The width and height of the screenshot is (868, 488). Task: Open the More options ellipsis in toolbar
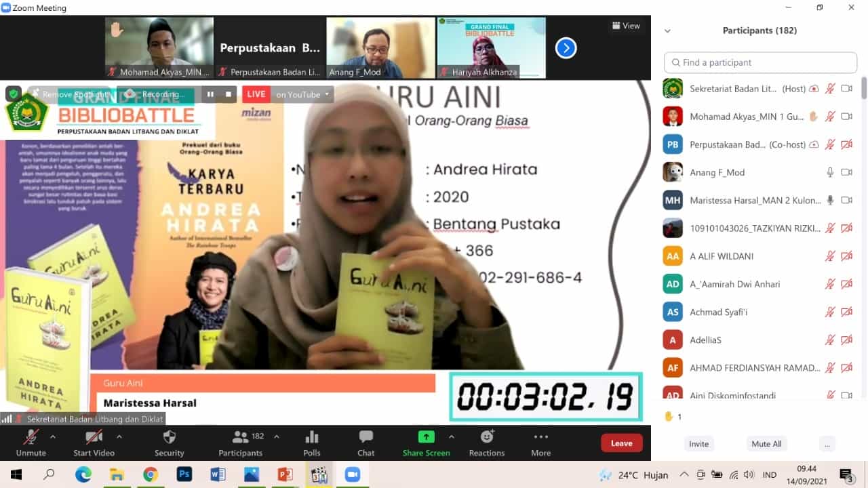point(541,437)
